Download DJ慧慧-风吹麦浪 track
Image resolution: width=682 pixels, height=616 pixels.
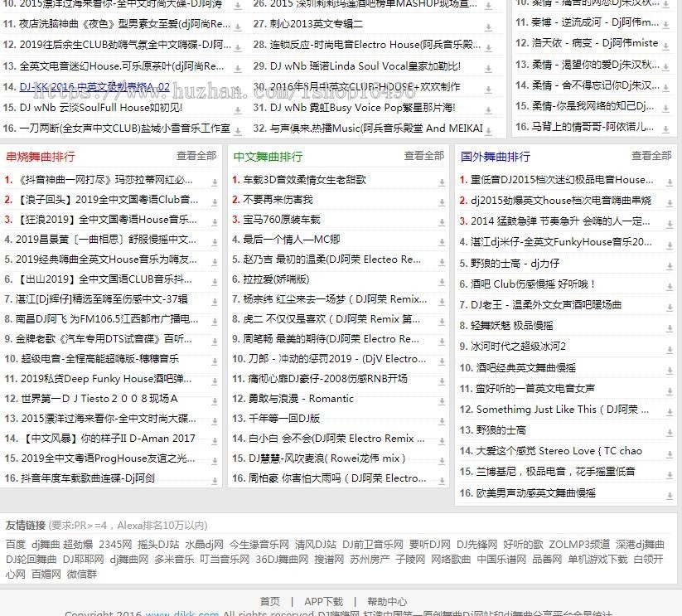pyautogui.click(x=442, y=461)
